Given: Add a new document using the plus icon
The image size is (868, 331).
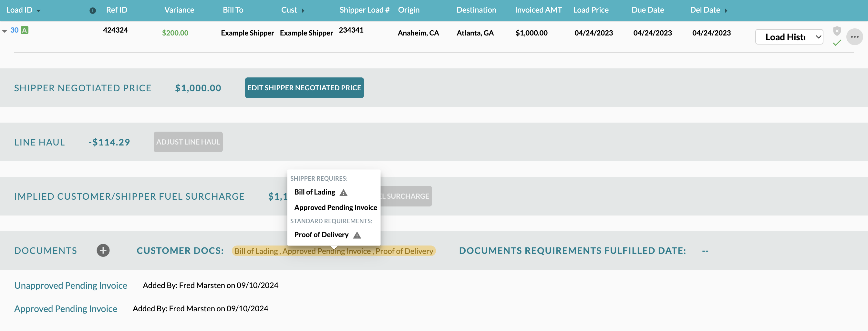Looking at the screenshot, I should tap(103, 250).
